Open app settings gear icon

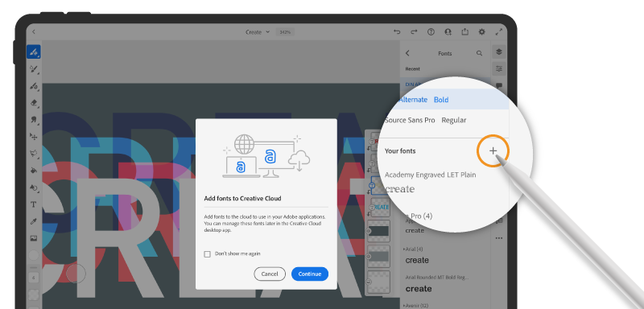pos(481,31)
